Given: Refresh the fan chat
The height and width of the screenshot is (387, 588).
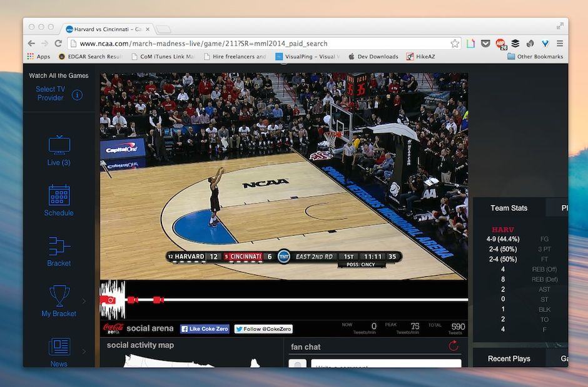Looking at the screenshot, I should point(454,346).
